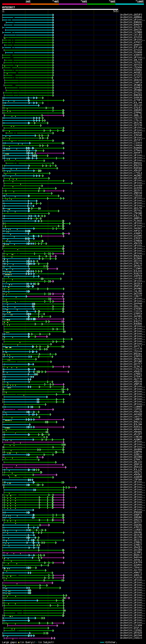Open hit UniRef100_Q94I90
Image resolution: width=146 pixels, height=644 pixels.
pyautogui.click(x=131, y=30)
